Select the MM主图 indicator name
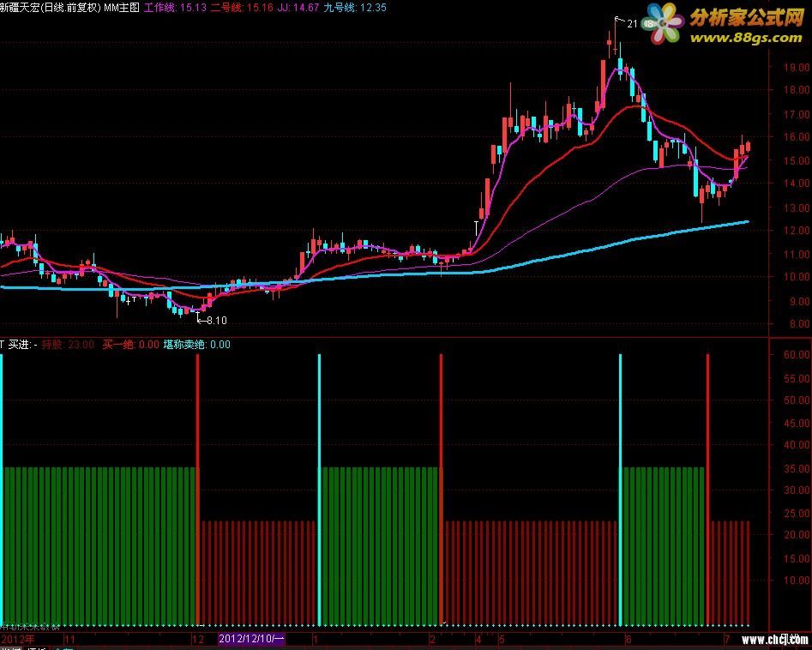This screenshot has width=812, height=650. [x=122, y=7]
